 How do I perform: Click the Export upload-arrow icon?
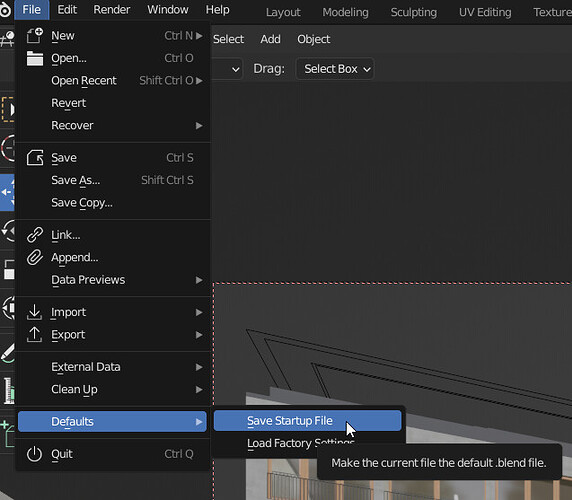35,334
